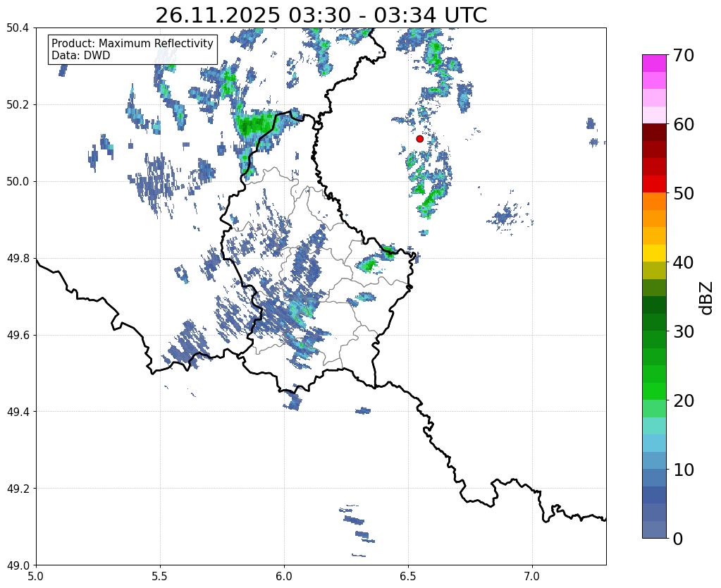Click the 70 label on the colorbar
Viewport: 721px width, 588px height.
coord(683,55)
